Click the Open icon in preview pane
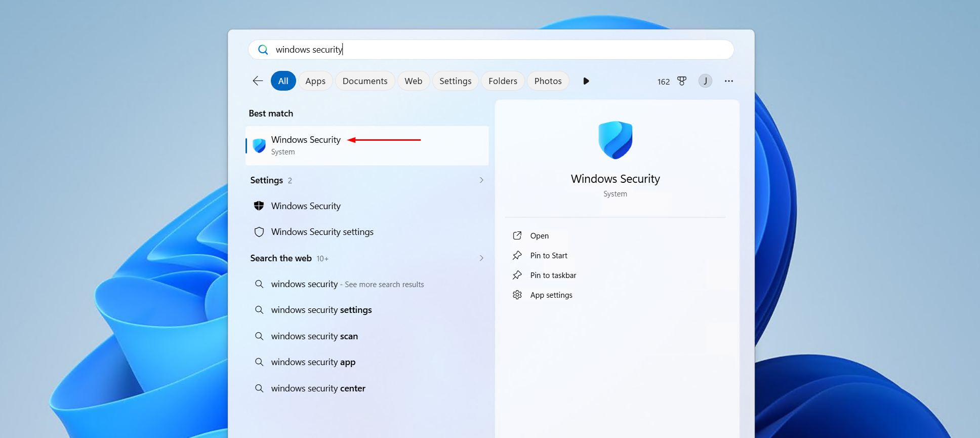The width and height of the screenshot is (980, 438). pyautogui.click(x=517, y=235)
